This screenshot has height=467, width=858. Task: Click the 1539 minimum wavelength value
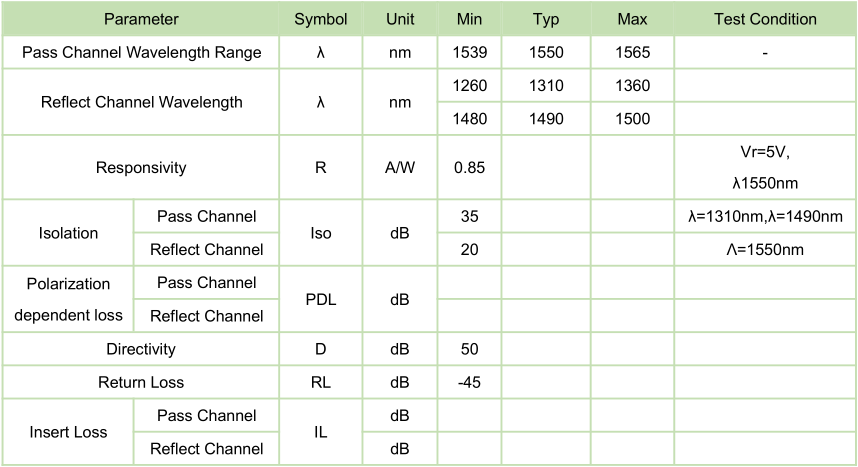pyautogui.click(x=469, y=52)
